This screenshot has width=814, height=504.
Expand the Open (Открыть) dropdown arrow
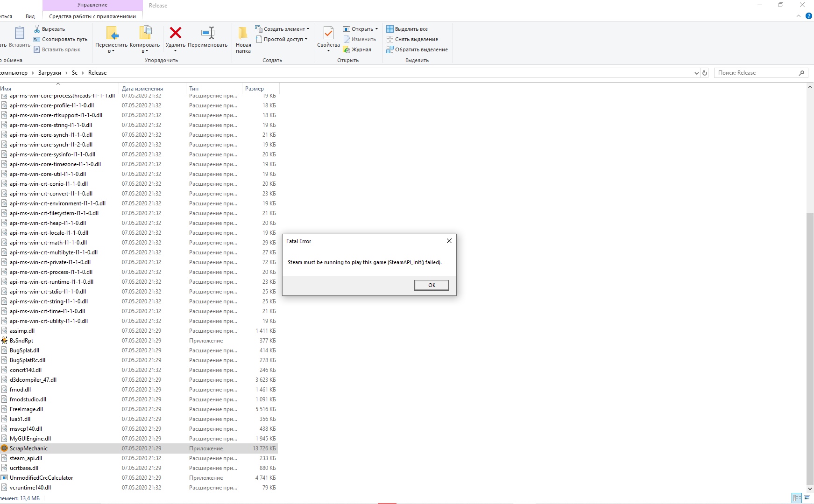pyautogui.click(x=376, y=29)
